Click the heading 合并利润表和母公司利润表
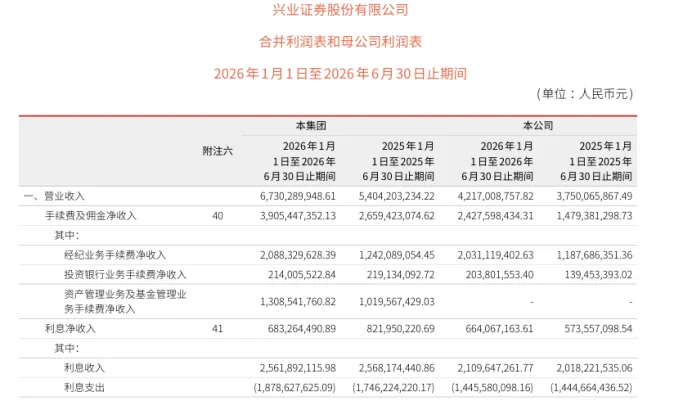 click(x=340, y=41)
